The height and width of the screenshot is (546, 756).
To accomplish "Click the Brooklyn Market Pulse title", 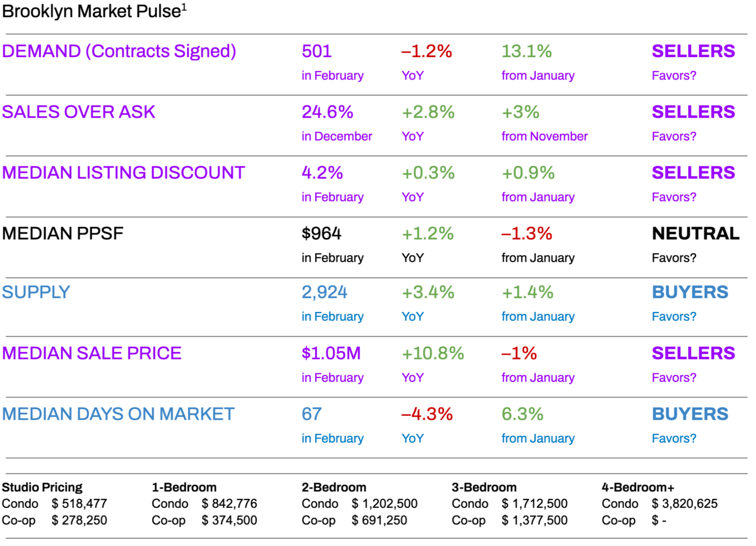I will [x=94, y=11].
